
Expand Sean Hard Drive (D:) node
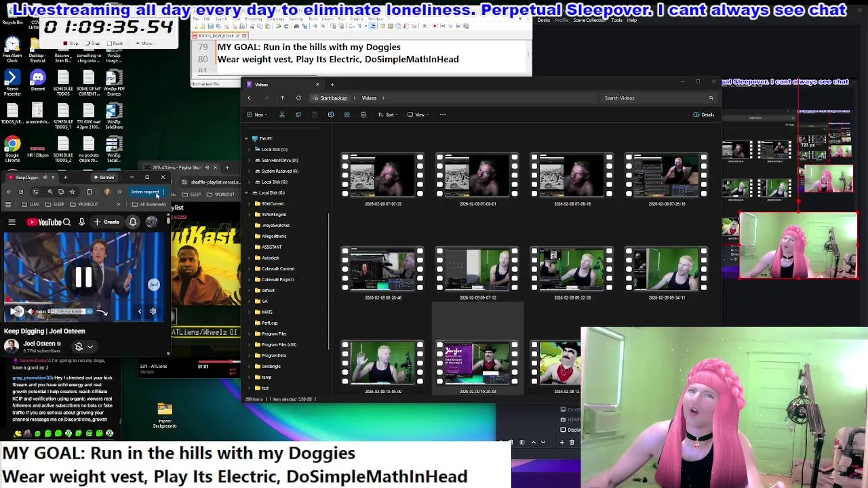[x=249, y=161]
